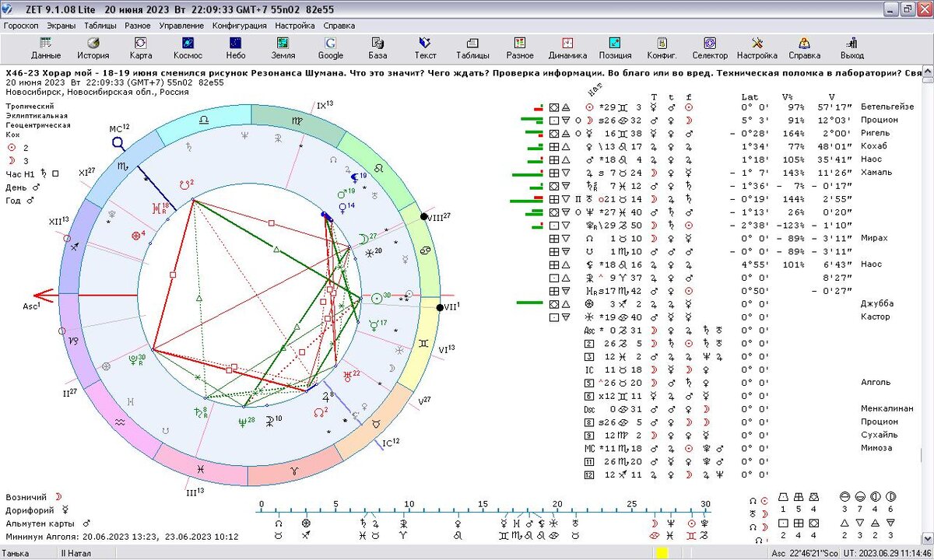Click the yellow square in status bar
The image size is (934, 560).
(662, 553)
